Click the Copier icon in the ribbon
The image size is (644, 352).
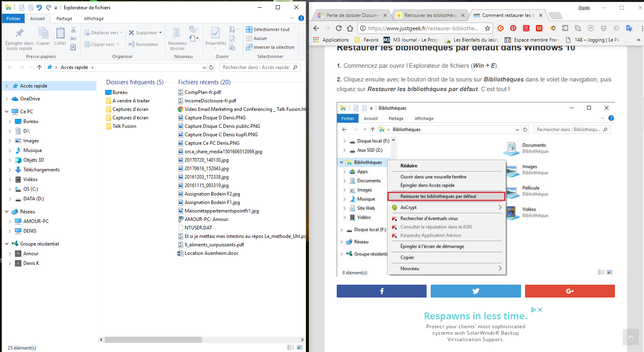(x=43, y=33)
